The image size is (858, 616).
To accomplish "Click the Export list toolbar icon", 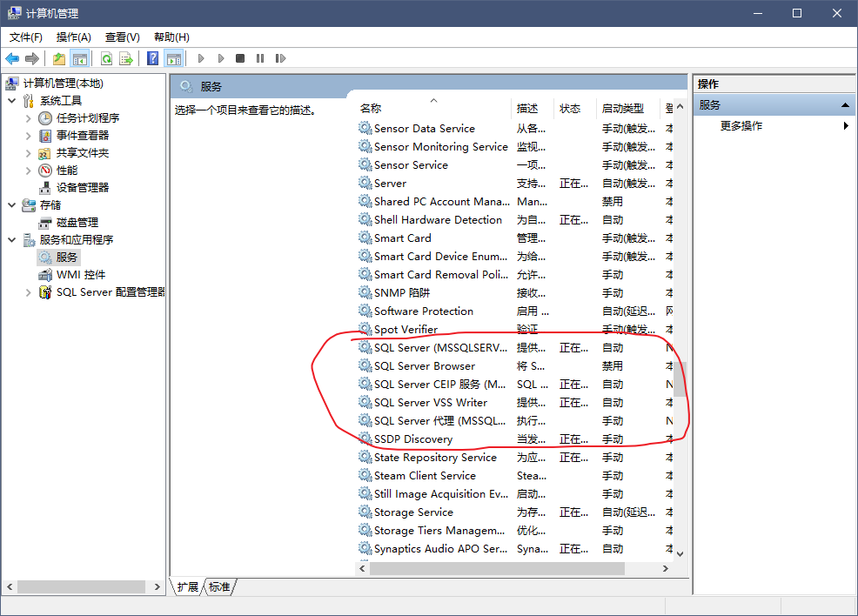I will point(126,58).
